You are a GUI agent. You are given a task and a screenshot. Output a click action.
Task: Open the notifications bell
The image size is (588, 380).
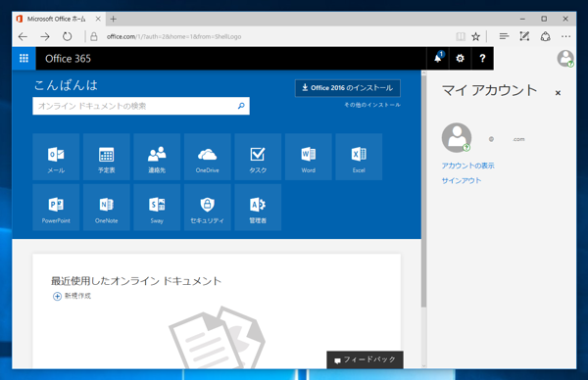coord(438,58)
